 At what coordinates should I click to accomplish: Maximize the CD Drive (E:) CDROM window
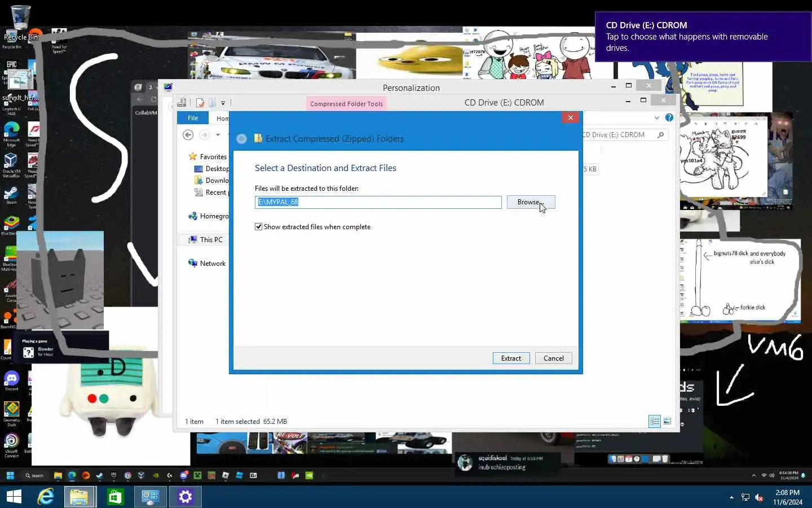(643, 100)
